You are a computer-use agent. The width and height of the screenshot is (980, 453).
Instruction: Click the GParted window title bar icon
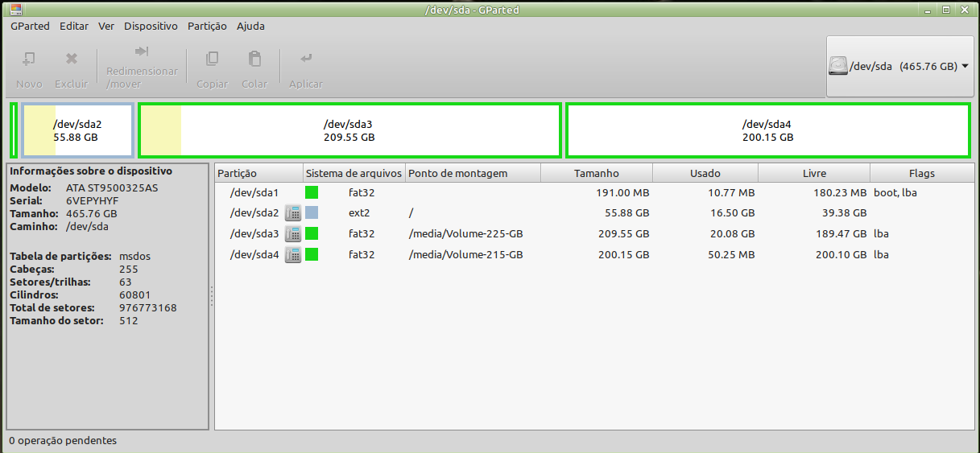pyautogui.click(x=15, y=10)
